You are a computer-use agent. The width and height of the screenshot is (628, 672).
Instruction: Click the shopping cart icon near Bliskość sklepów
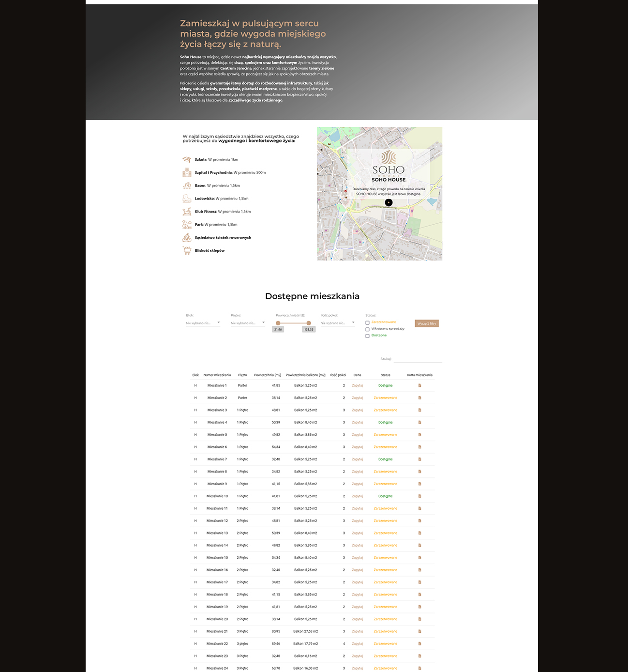pyautogui.click(x=187, y=250)
